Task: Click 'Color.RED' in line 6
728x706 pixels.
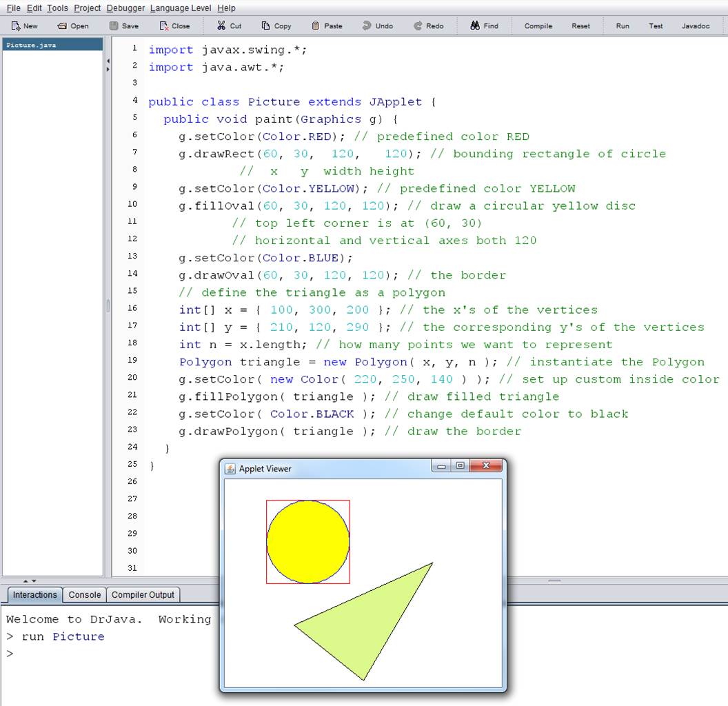Action: pyautogui.click(x=296, y=137)
